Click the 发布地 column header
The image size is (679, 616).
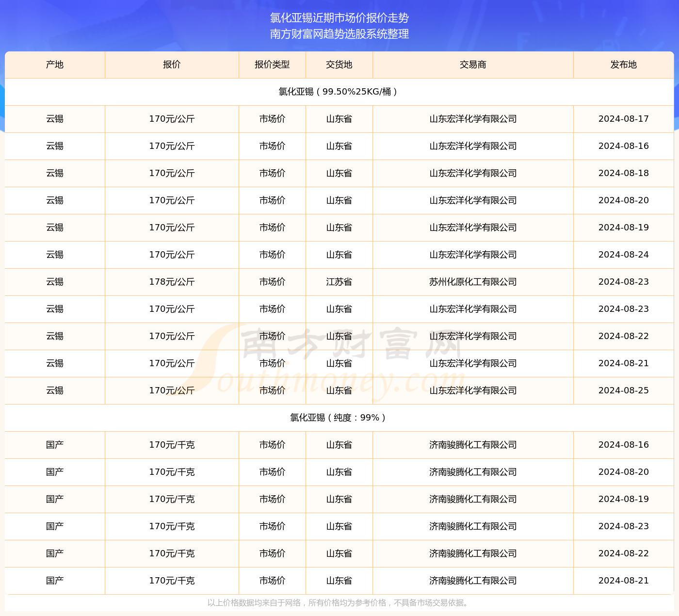pyautogui.click(x=624, y=65)
